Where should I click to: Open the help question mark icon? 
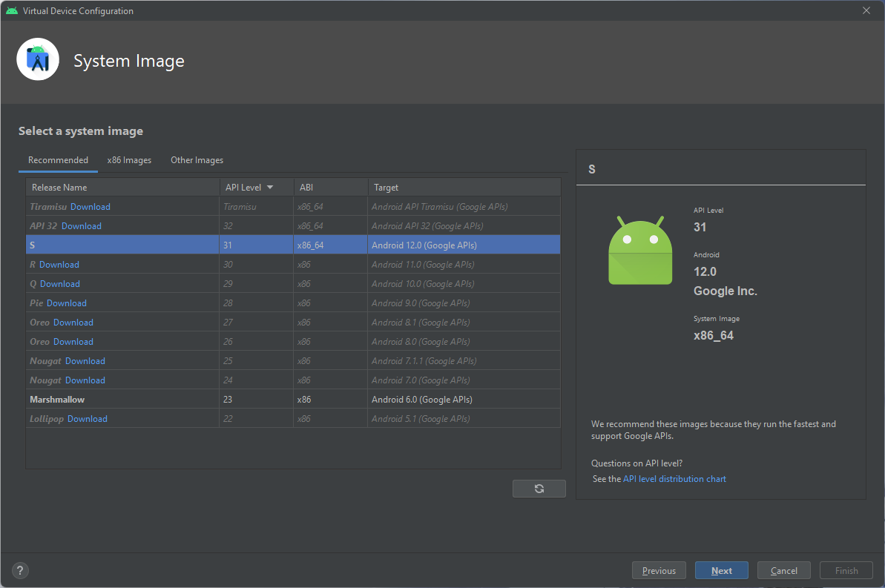[x=20, y=570]
